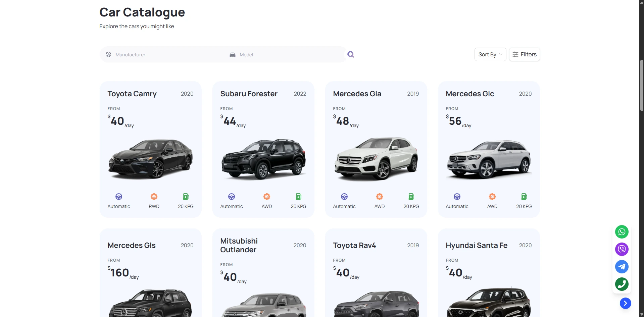
Task: Click the Car Catalogue heading
Action: (142, 12)
